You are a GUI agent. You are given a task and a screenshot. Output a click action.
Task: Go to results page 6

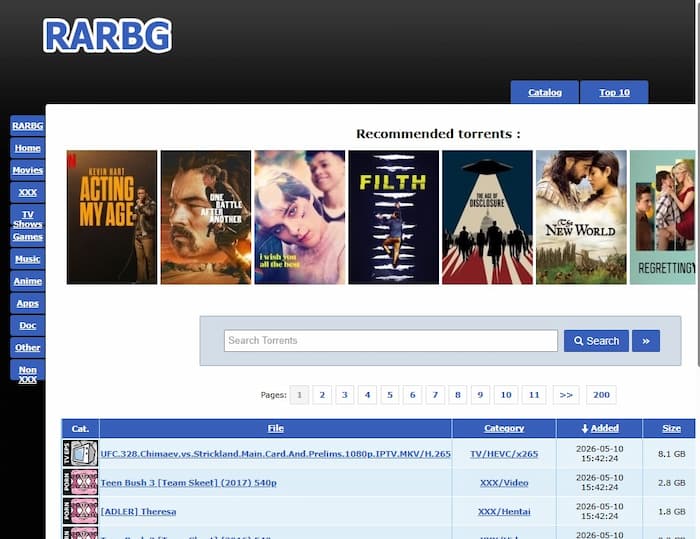[x=412, y=395]
